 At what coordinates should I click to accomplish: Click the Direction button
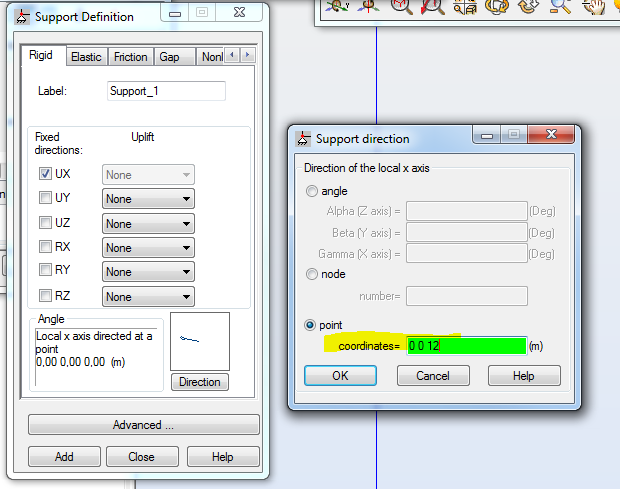coord(200,382)
